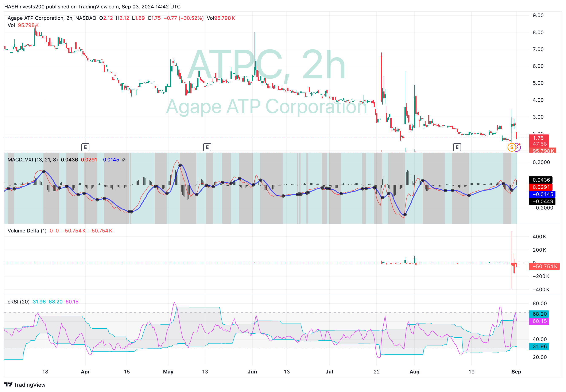Image resolution: width=566 pixels, height=392 pixels.
Task: Click the 80.00 level on the cRSI scale
Action: (539, 303)
